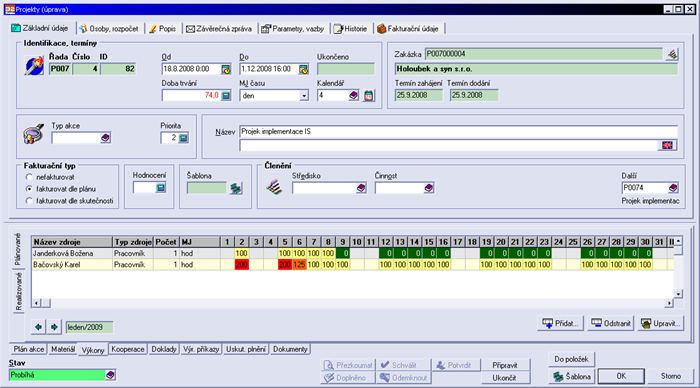Click orange 125 cell under day 6
This screenshot has height=388, width=700.
299,265
